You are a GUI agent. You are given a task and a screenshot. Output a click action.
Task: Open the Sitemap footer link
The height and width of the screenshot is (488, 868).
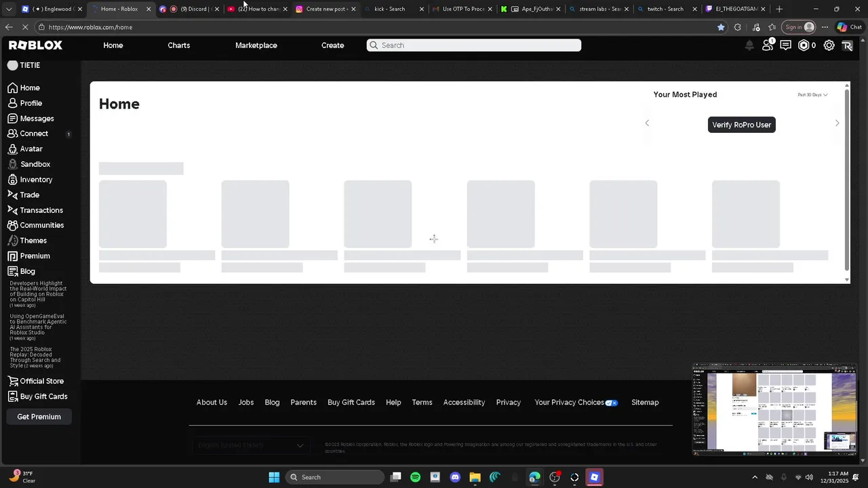point(645,403)
